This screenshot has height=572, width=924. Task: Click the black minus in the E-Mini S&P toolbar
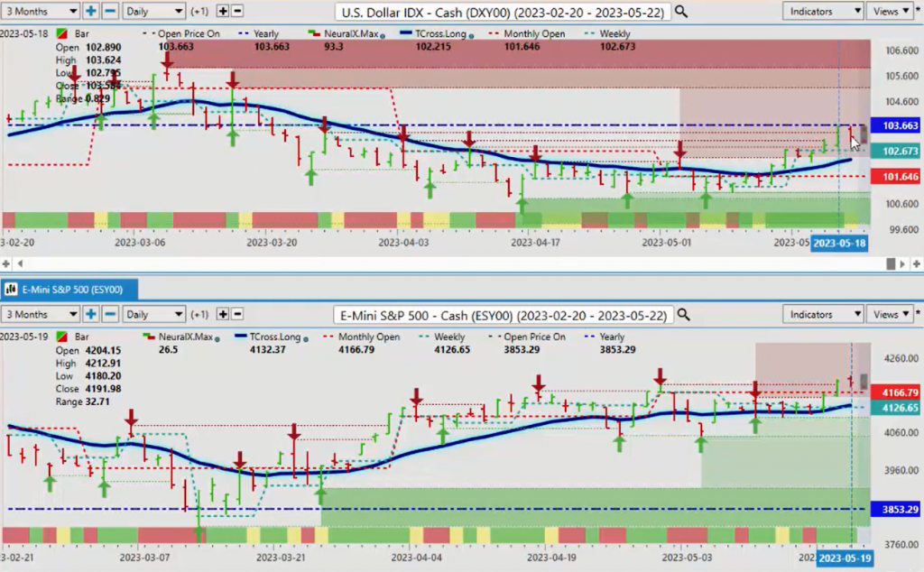click(x=237, y=314)
